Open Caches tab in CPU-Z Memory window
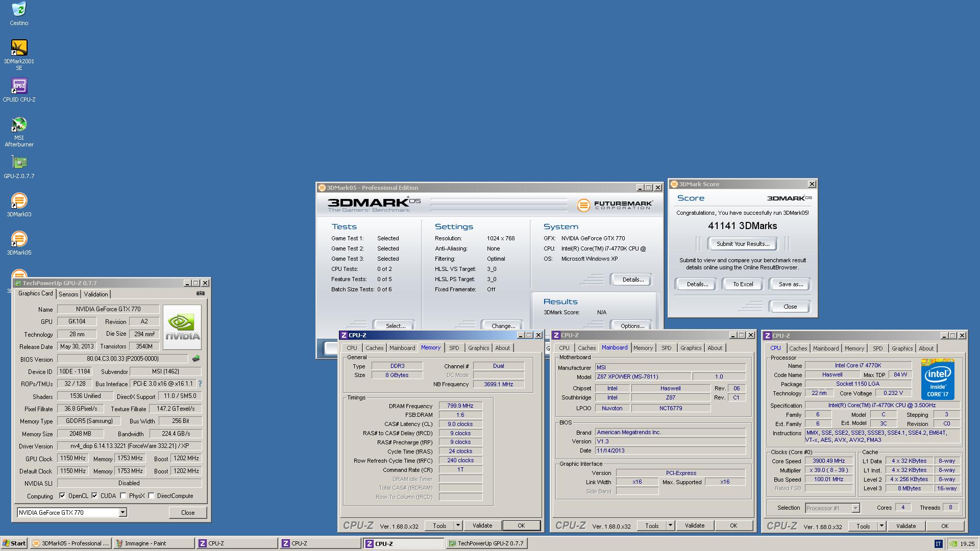The image size is (980, 551). [x=374, y=348]
